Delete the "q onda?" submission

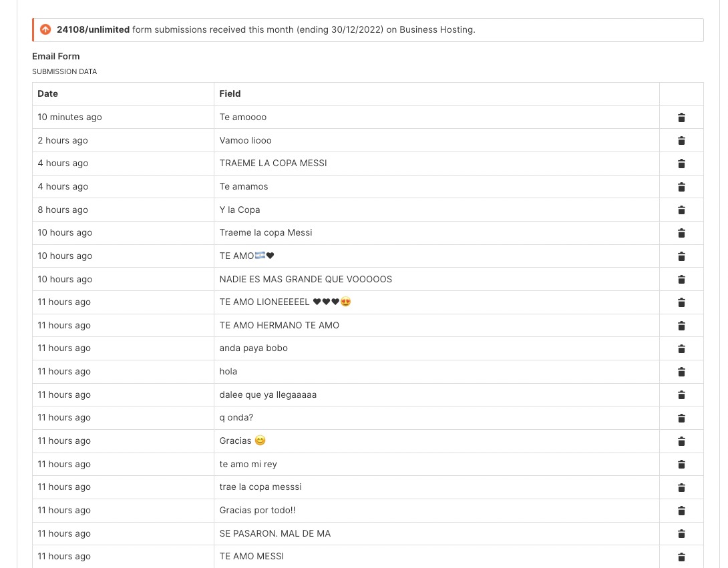coord(681,418)
